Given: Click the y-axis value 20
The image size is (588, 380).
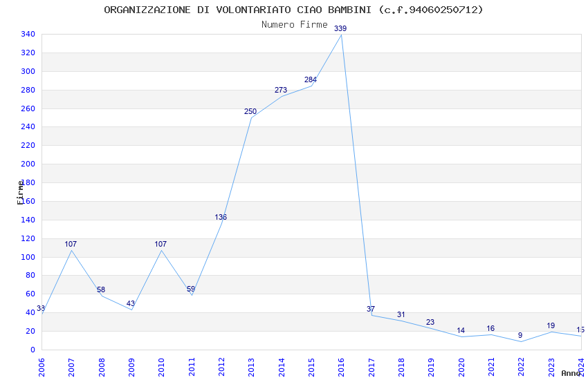Looking at the screenshot, I should pyautogui.click(x=30, y=332).
